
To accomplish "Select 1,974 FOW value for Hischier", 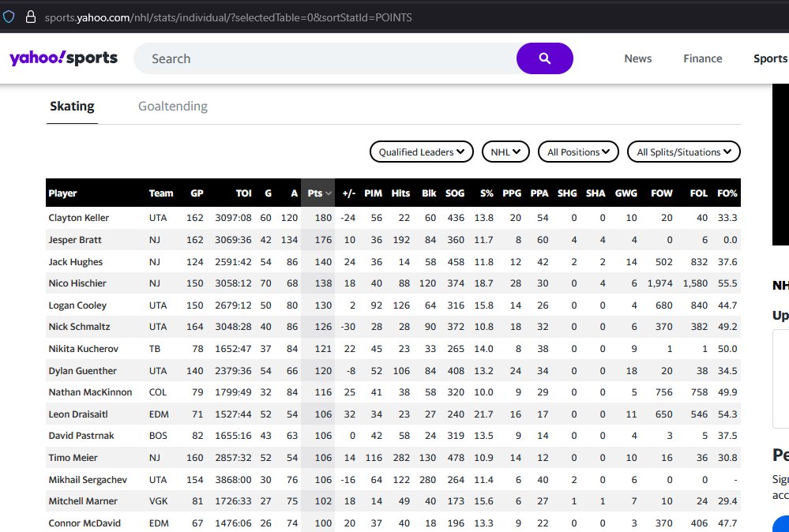I will pos(659,283).
